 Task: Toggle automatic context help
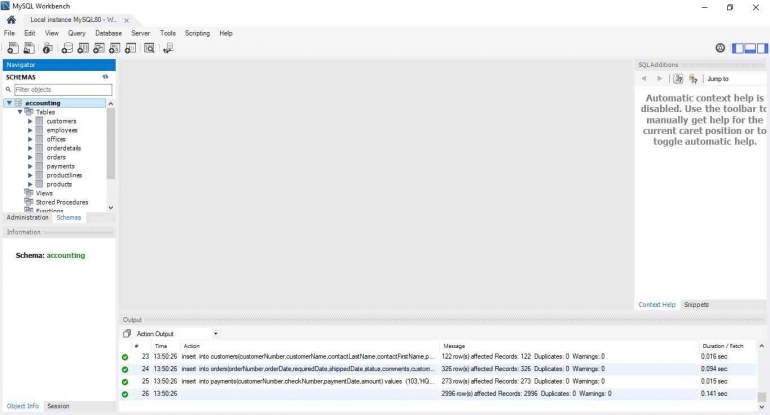693,79
